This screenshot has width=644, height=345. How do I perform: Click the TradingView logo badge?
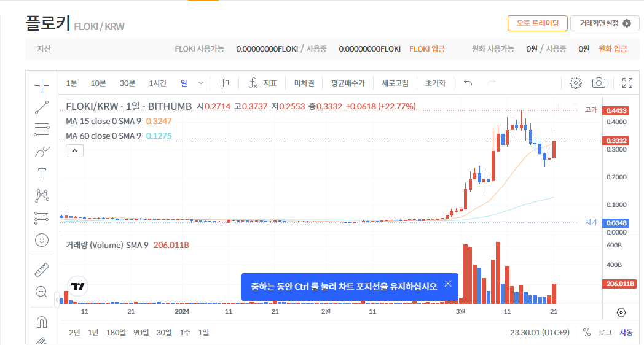tap(77, 286)
